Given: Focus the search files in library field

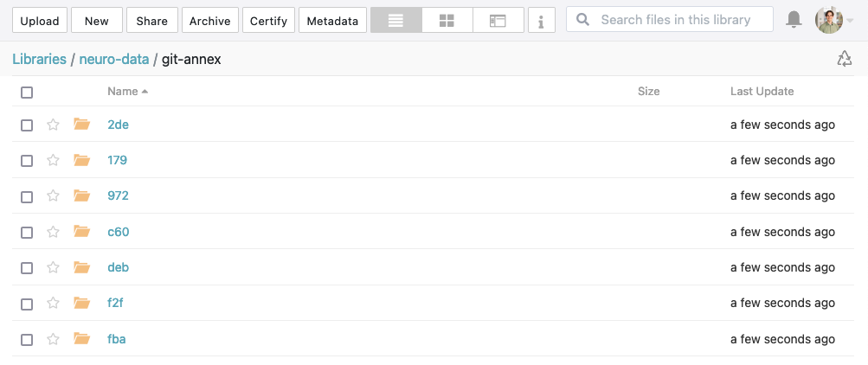Looking at the screenshot, I should pos(675,20).
